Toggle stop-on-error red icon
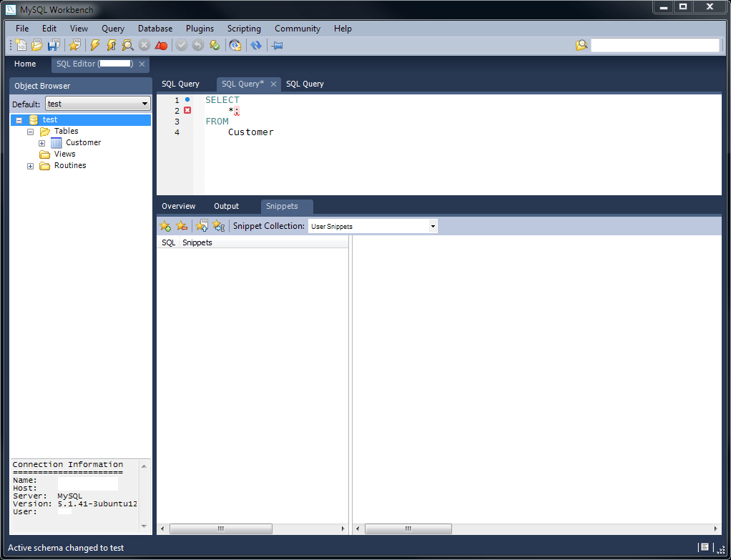The width and height of the screenshot is (731, 560). [161, 45]
